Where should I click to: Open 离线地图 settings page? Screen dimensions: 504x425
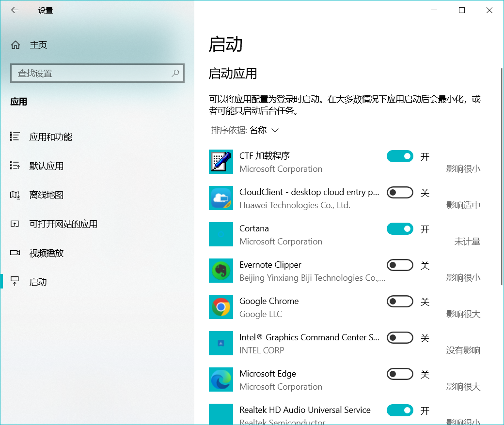pyautogui.click(x=97, y=195)
